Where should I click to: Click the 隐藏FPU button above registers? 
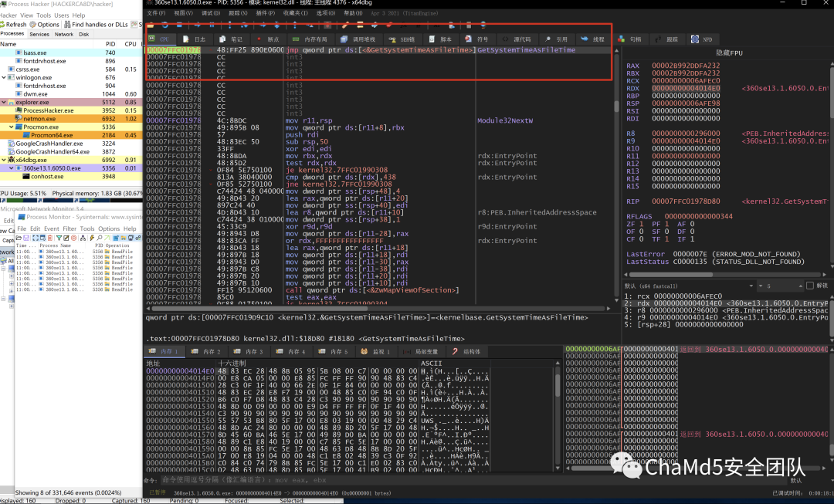[x=729, y=52]
